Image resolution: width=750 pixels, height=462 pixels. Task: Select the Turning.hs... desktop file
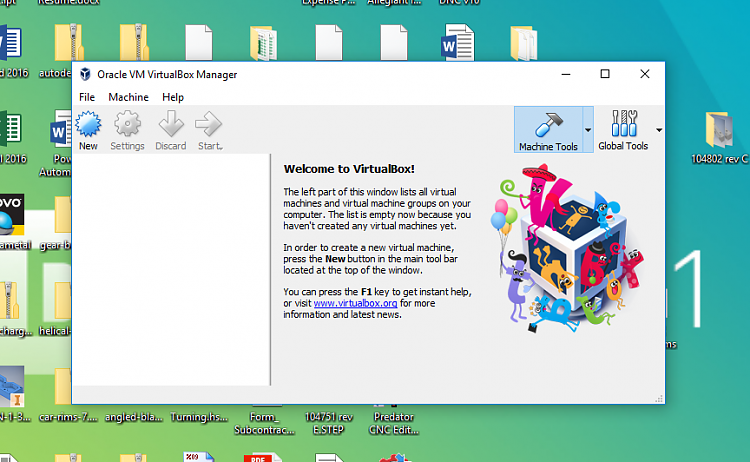click(199, 416)
